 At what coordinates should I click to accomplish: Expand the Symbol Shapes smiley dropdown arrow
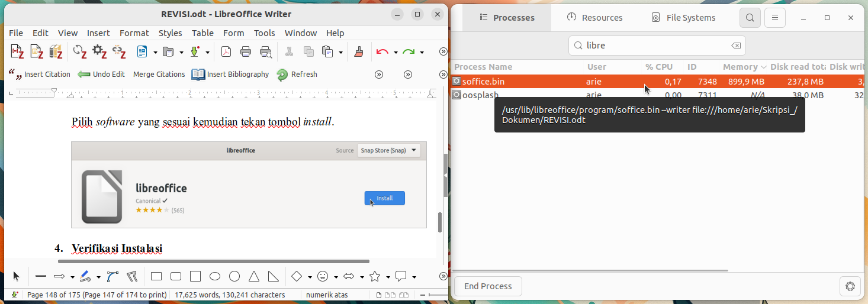coord(336,276)
